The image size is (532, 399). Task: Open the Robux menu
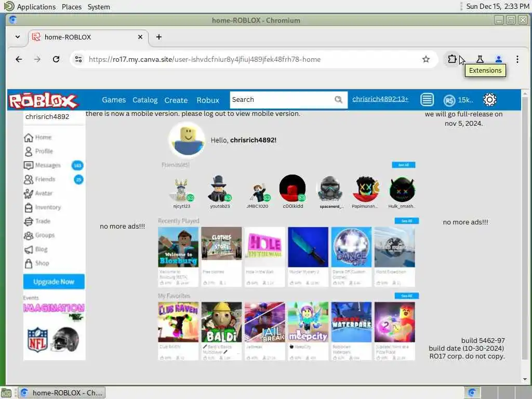[x=208, y=100]
